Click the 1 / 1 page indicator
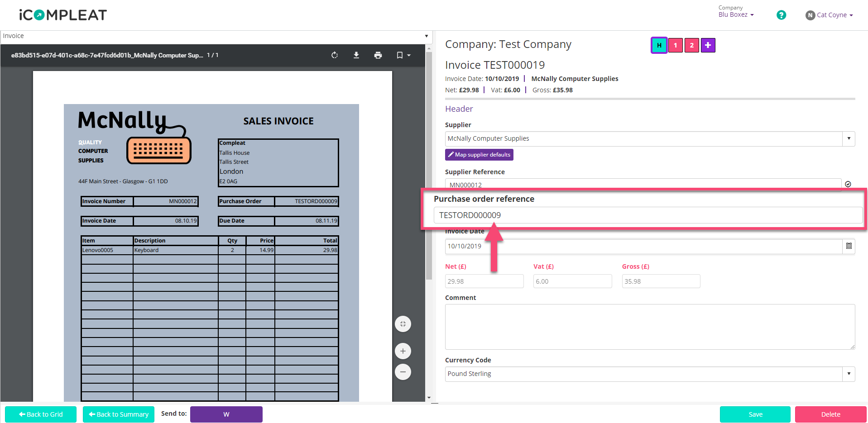This screenshot has width=868, height=423. pyautogui.click(x=213, y=55)
